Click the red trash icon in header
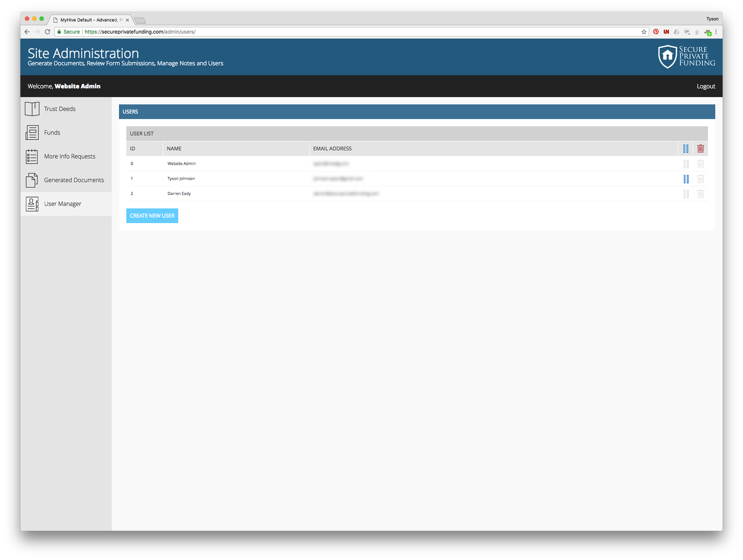The image size is (743, 560). (700, 149)
